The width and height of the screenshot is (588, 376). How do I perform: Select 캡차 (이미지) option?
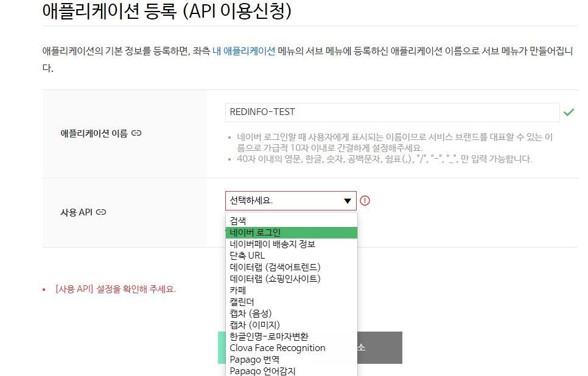coord(292,325)
